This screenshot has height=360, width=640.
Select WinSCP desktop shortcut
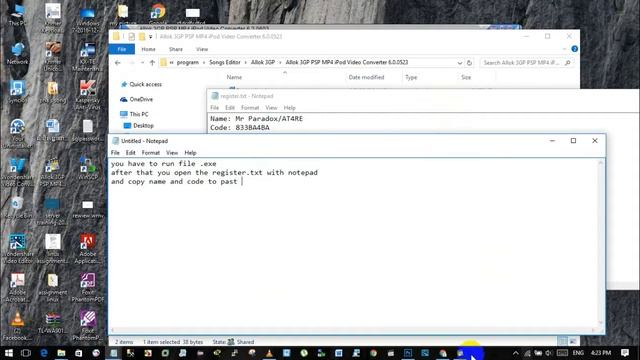click(x=87, y=169)
